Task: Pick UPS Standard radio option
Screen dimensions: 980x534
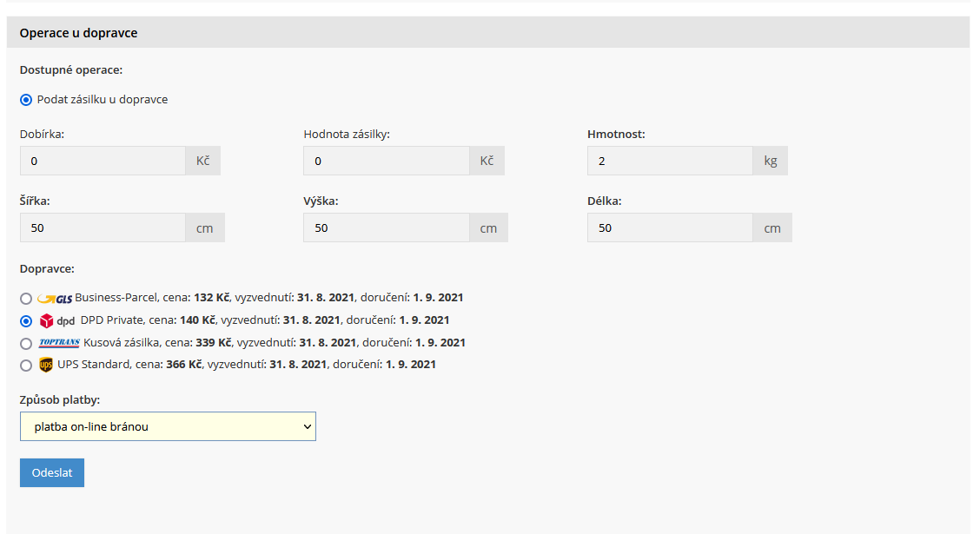Action: [26, 366]
